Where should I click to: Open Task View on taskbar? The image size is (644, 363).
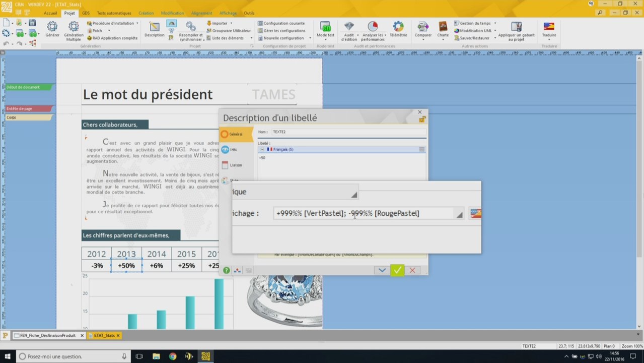[139, 356]
